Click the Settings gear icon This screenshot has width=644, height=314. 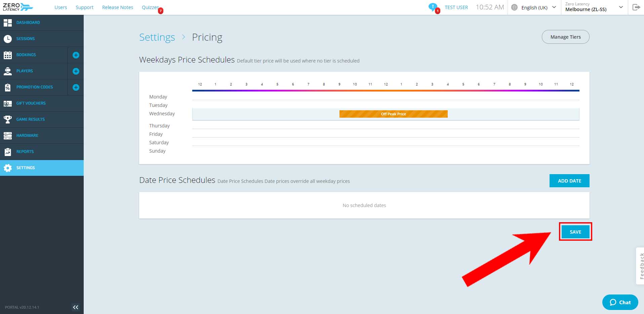(8, 168)
